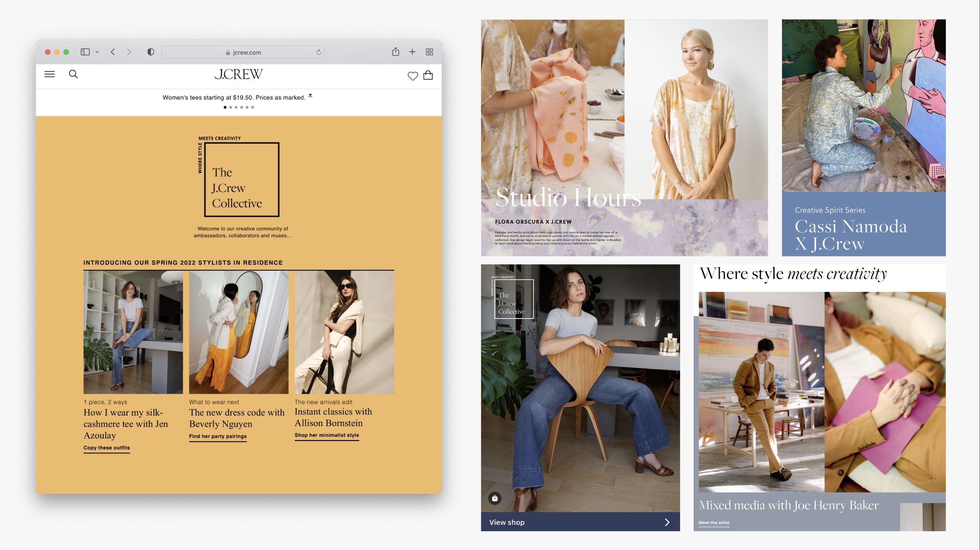Click the women's tees promo text
980x550 pixels.
pos(234,98)
